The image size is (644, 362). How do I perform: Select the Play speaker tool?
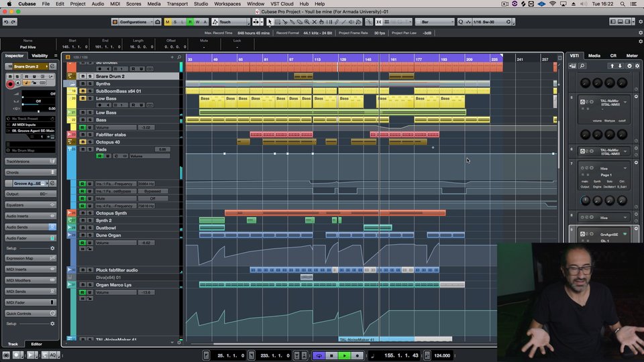(x=351, y=21)
